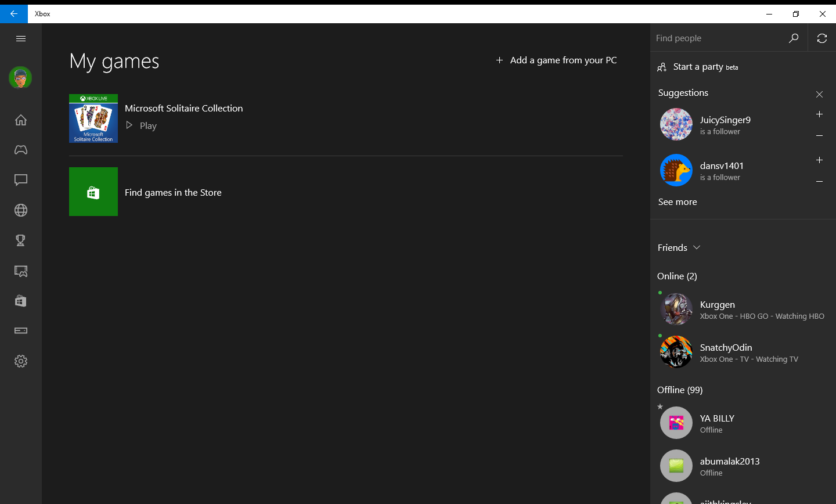Refresh the friends list

822,38
